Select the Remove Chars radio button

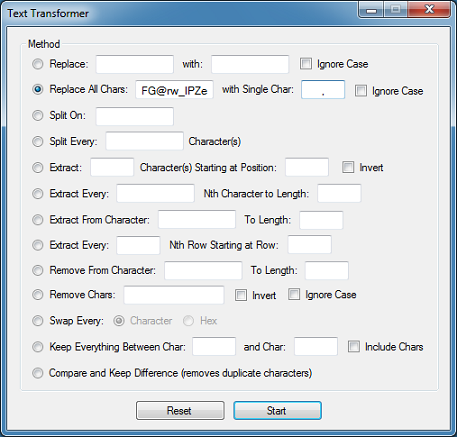pyautogui.click(x=38, y=295)
